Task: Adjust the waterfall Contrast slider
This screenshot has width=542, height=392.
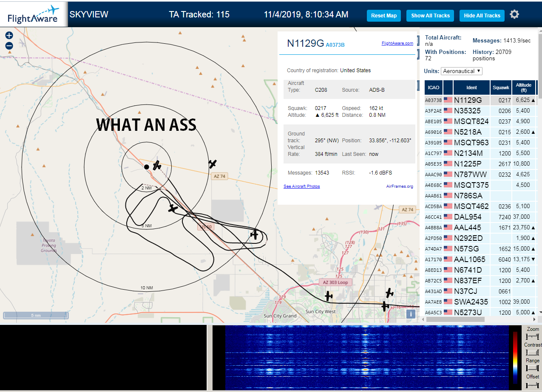Action: coord(533,353)
